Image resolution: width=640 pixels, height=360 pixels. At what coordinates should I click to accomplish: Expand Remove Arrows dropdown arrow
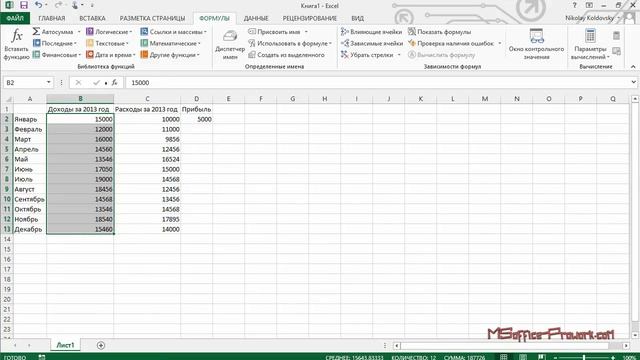click(399, 55)
